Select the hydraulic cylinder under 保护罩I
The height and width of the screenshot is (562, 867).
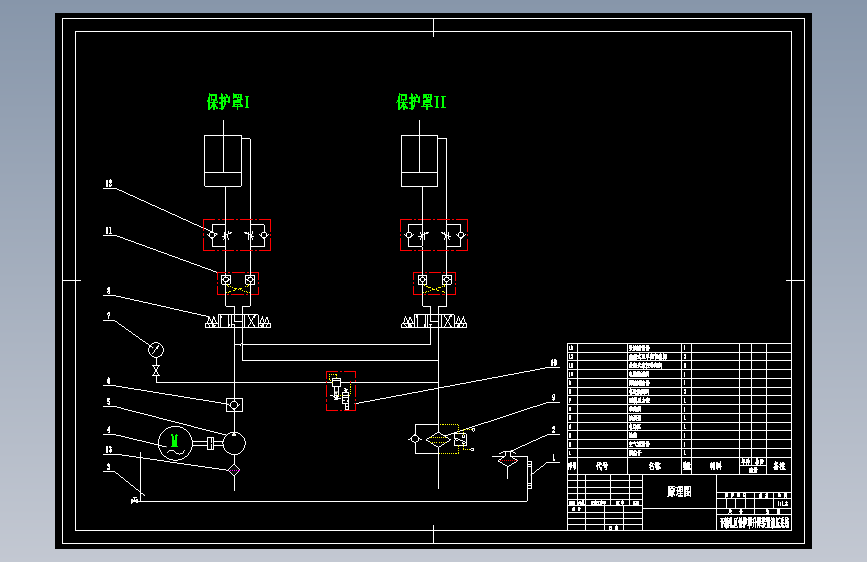[223, 161]
